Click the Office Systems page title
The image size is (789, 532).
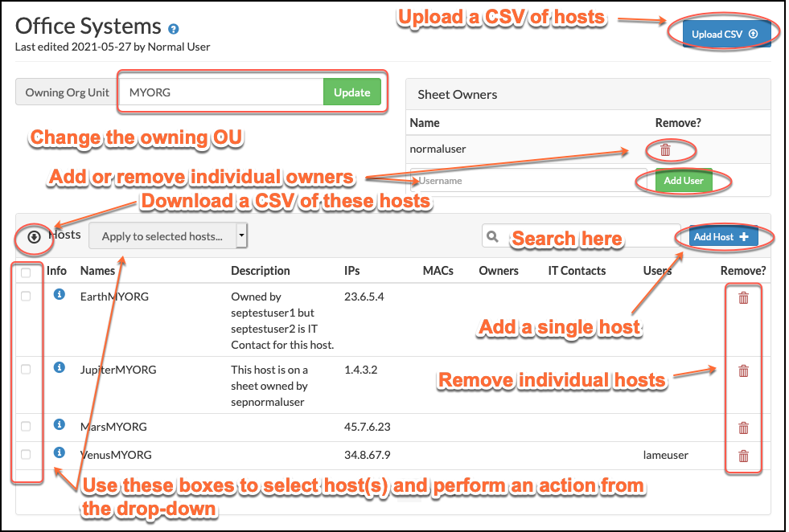pos(88,27)
